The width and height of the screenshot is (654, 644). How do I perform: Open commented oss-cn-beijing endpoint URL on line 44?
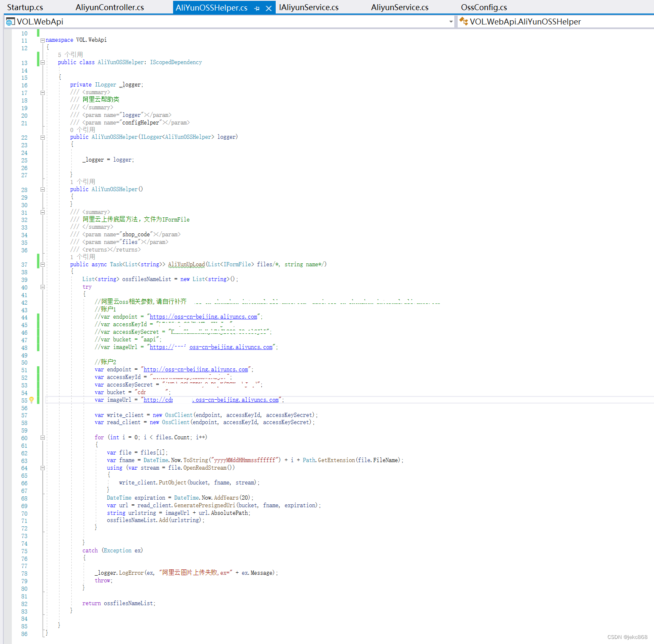204,317
